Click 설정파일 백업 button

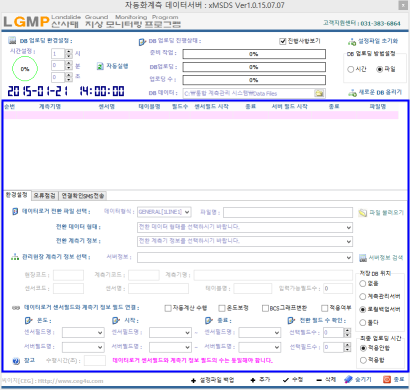tap(212, 380)
